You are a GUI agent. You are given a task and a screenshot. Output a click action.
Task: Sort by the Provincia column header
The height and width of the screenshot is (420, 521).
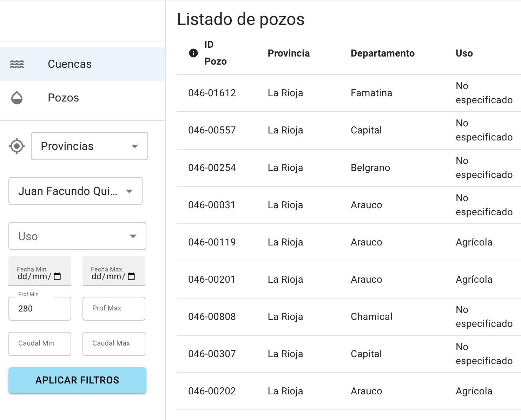(x=289, y=53)
